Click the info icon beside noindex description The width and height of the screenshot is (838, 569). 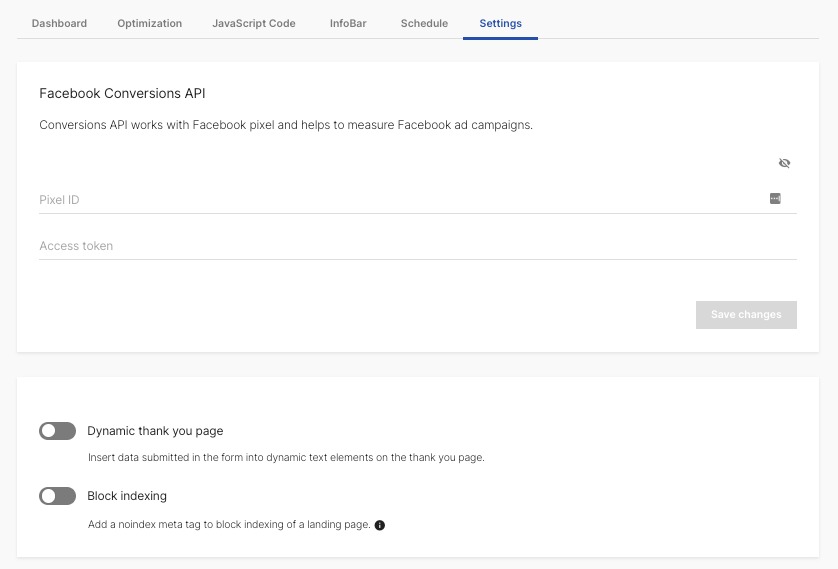(380, 525)
